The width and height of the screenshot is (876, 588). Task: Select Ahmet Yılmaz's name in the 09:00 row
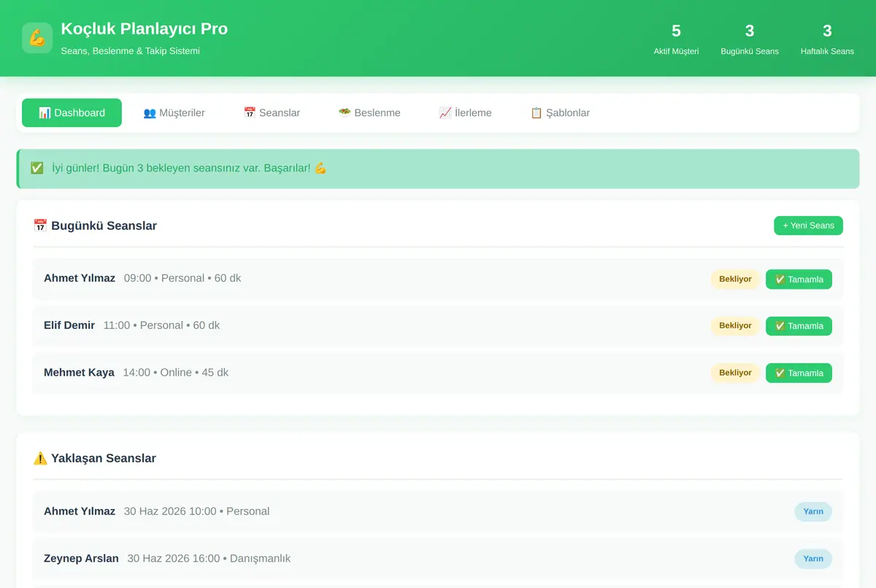point(80,278)
